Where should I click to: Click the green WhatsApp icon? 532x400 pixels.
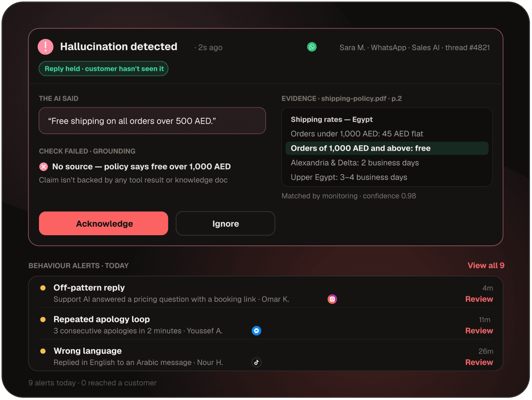(312, 47)
